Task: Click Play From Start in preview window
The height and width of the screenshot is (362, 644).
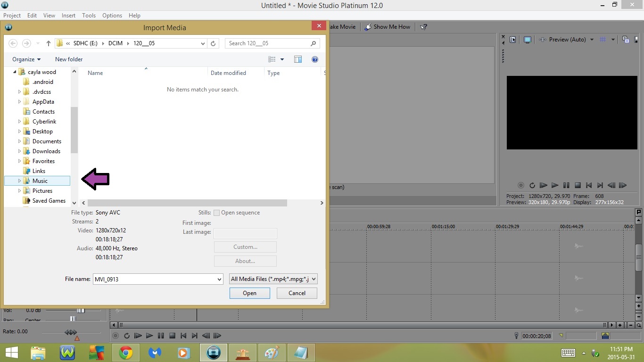Action: [544, 186]
